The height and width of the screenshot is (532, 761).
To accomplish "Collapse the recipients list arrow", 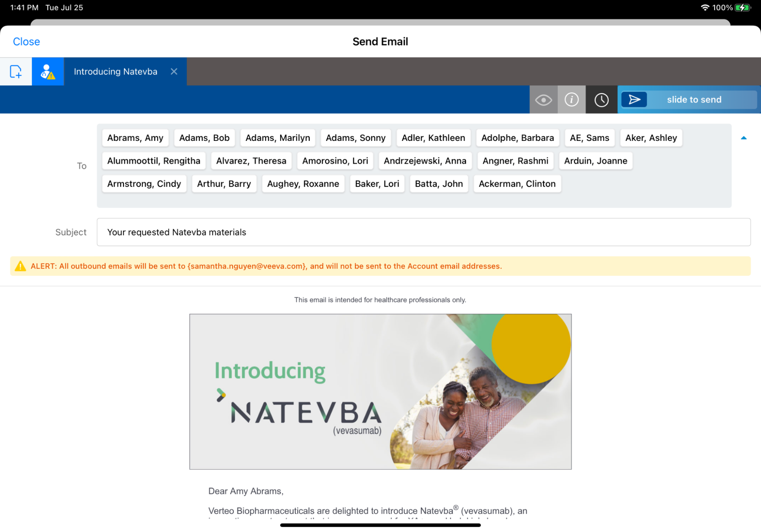I will [x=743, y=138].
